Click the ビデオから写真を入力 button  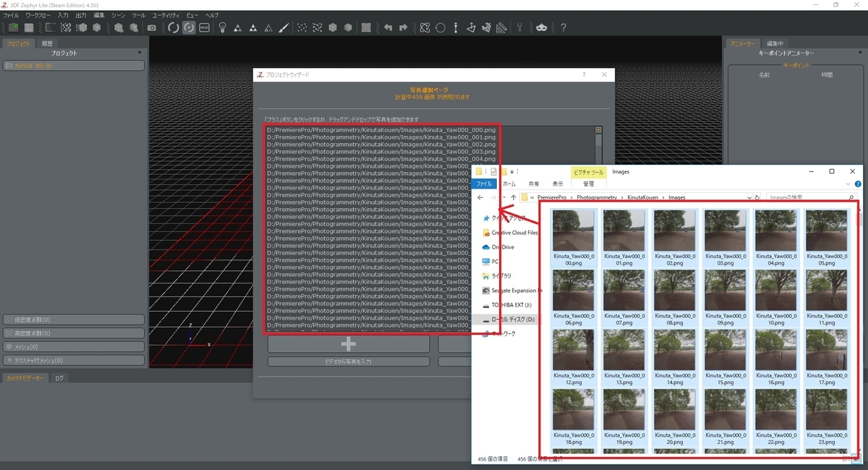pyautogui.click(x=349, y=362)
